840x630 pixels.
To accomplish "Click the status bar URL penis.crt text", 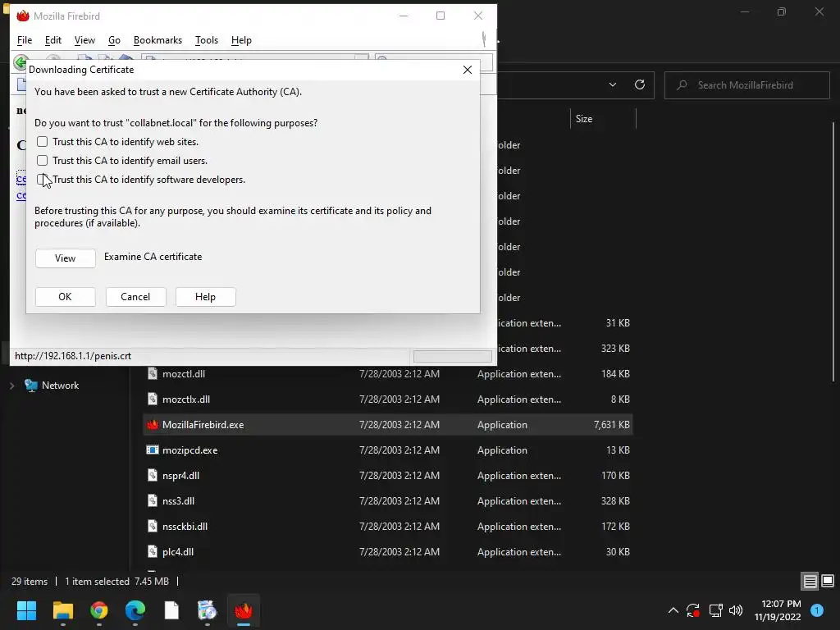I will (73, 356).
